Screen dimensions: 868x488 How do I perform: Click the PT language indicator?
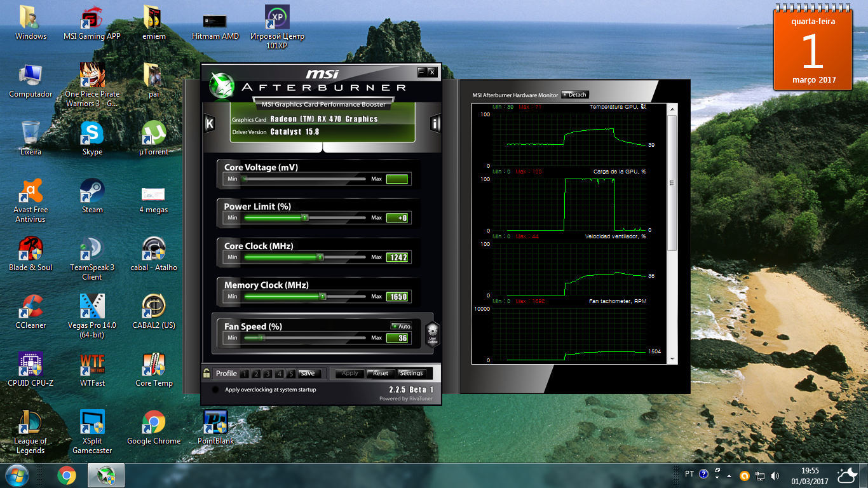(689, 475)
